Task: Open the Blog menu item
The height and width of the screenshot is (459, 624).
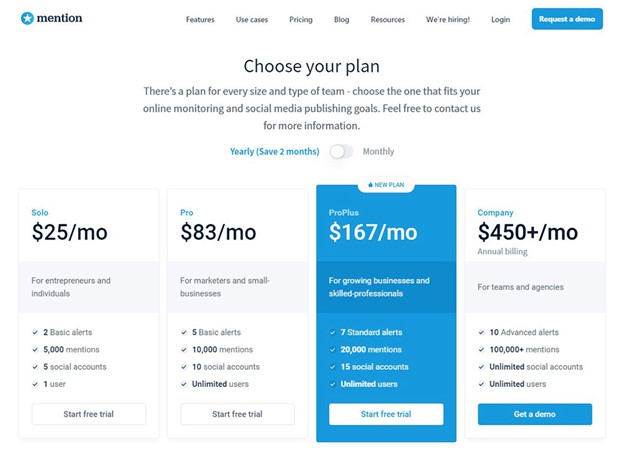Action: (341, 20)
